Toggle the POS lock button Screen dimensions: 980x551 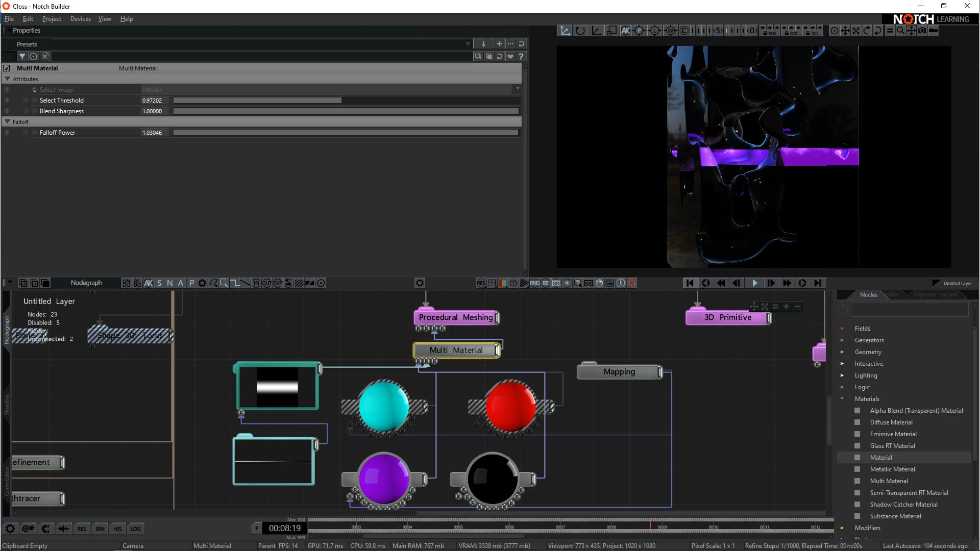[769, 31]
